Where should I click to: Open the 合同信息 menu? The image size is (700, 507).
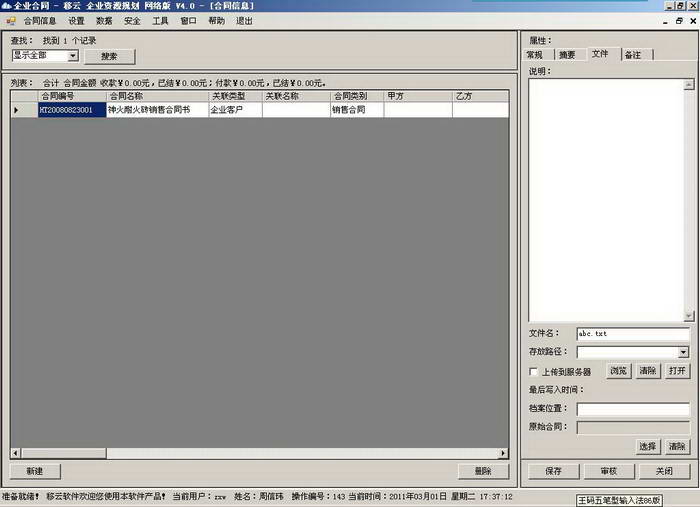(x=40, y=21)
